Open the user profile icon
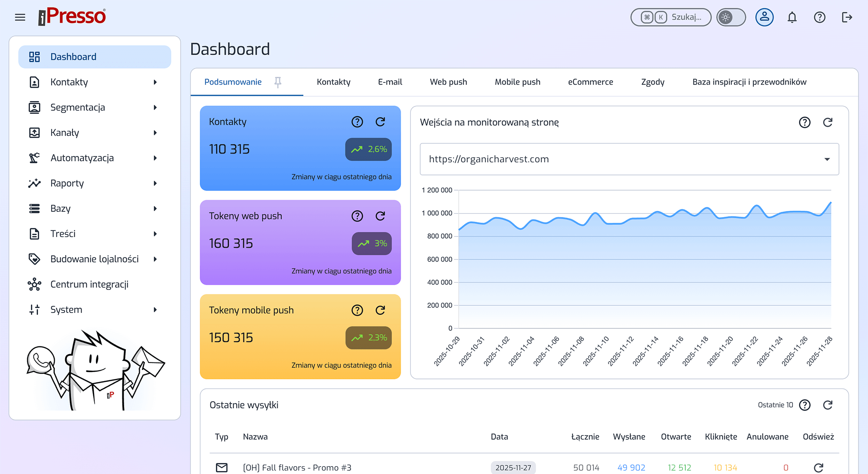Viewport: 868px width, 474px height. click(x=764, y=17)
